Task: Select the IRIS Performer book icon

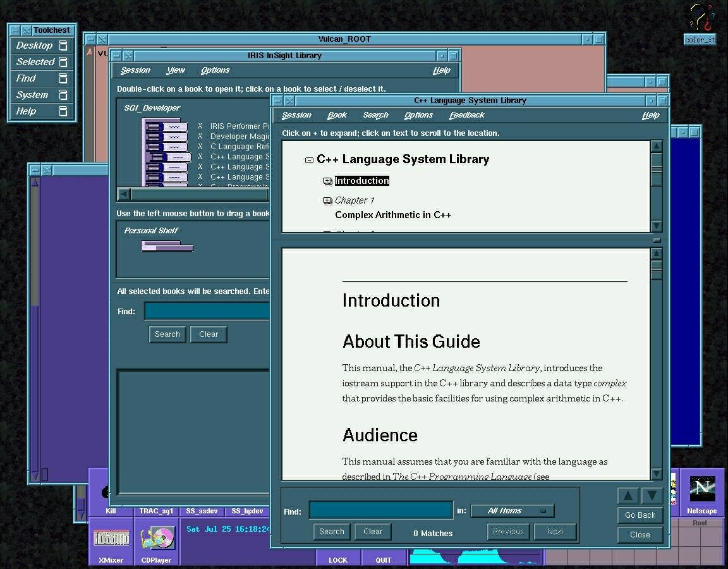Action: pos(166,126)
